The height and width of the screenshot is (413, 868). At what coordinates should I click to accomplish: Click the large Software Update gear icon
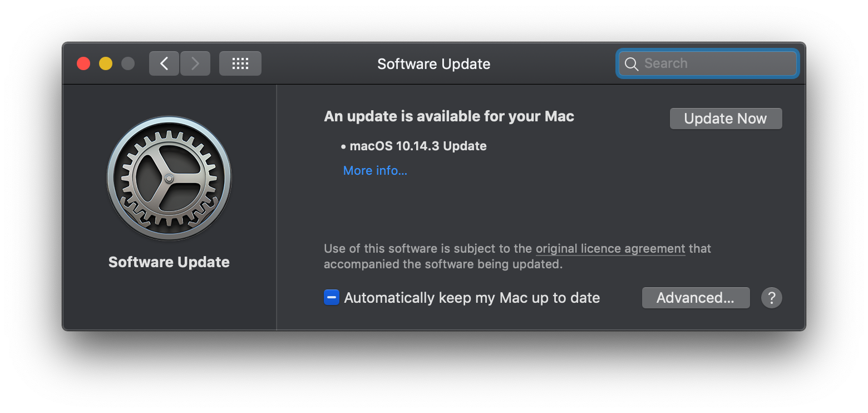169,178
